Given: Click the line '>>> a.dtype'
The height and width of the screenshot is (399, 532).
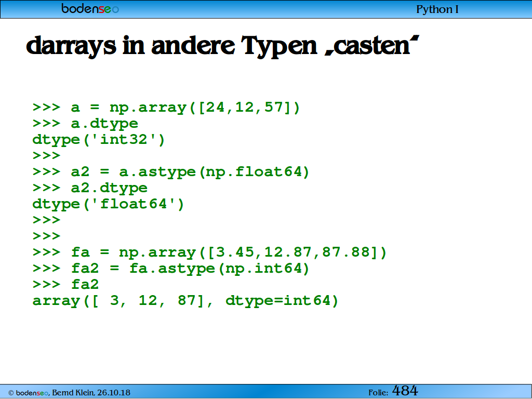Looking at the screenshot, I should [85, 124].
